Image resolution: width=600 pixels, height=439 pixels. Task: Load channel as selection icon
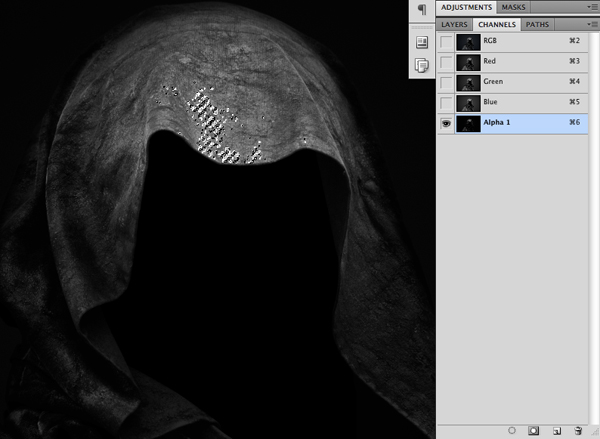(x=512, y=429)
